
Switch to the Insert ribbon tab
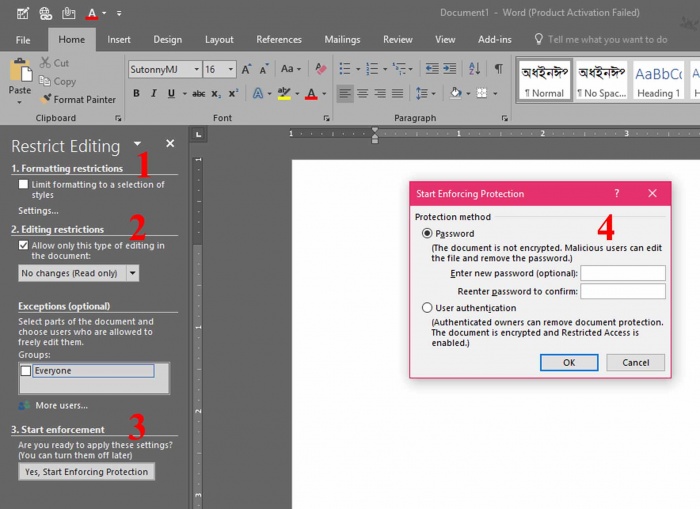click(x=119, y=40)
